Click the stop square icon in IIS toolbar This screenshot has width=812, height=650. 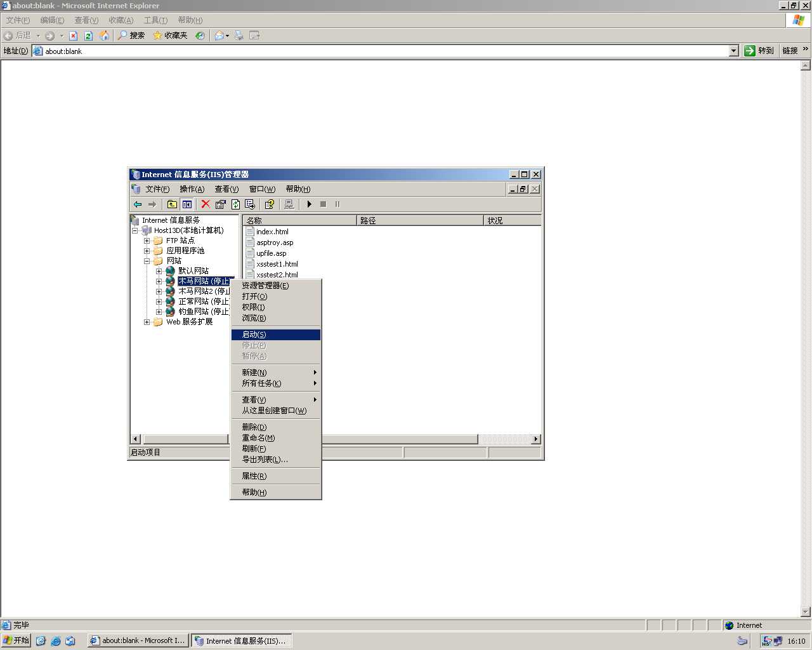(x=324, y=204)
